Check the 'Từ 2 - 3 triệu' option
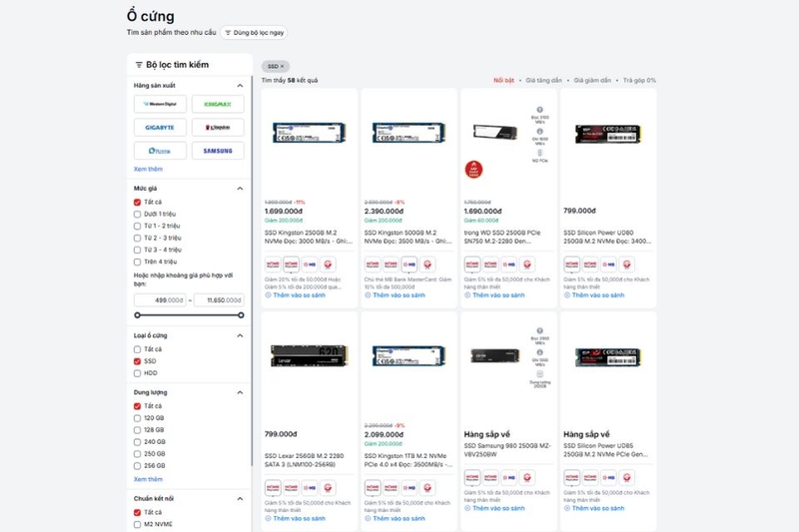This screenshot has width=799, height=532. pos(137,238)
